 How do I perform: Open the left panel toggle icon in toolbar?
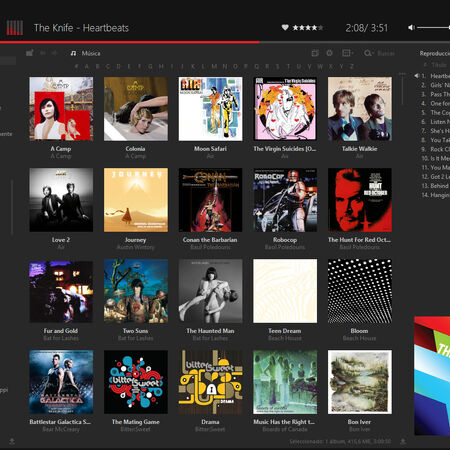click(30, 53)
